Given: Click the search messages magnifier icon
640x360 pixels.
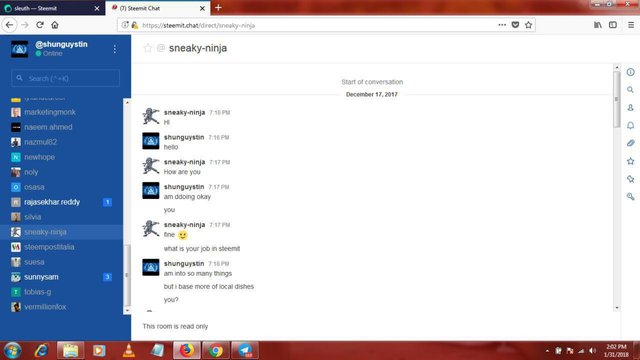Looking at the screenshot, I should 631,90.
